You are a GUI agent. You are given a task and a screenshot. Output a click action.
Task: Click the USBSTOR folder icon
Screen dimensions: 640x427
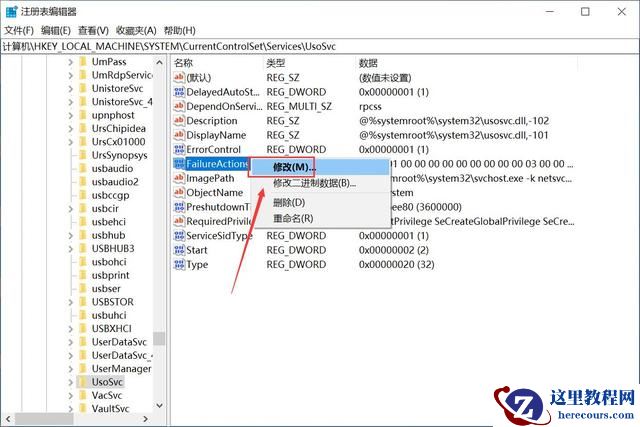pyautogui.click(x=83, y=302)
